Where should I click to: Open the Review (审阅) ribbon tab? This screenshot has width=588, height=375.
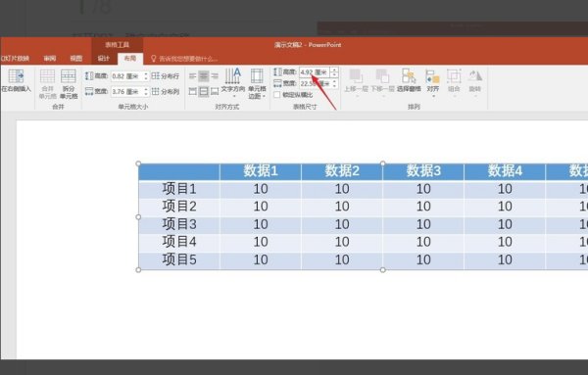(x=50, y=59)
